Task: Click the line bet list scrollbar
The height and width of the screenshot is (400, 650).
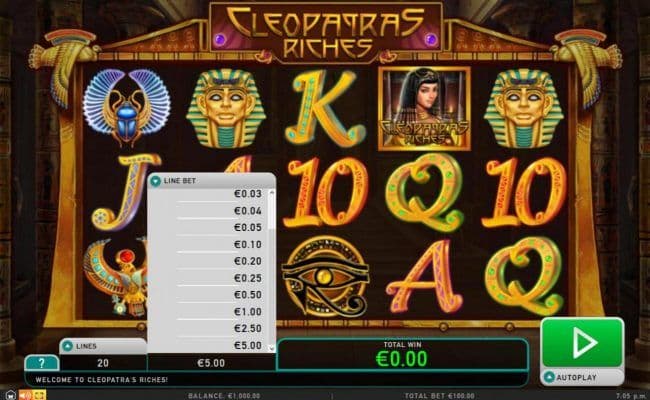Action: coord(272,210)
